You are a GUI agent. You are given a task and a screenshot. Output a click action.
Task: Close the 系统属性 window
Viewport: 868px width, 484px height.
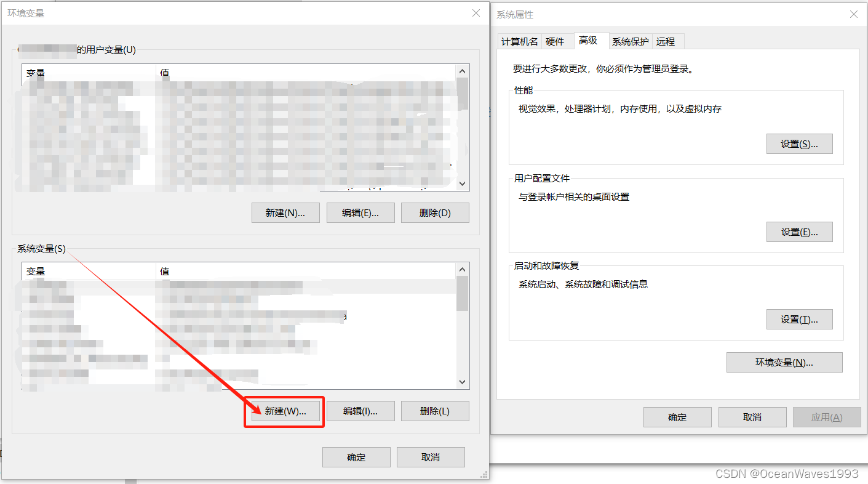click(x=854, y=14)
